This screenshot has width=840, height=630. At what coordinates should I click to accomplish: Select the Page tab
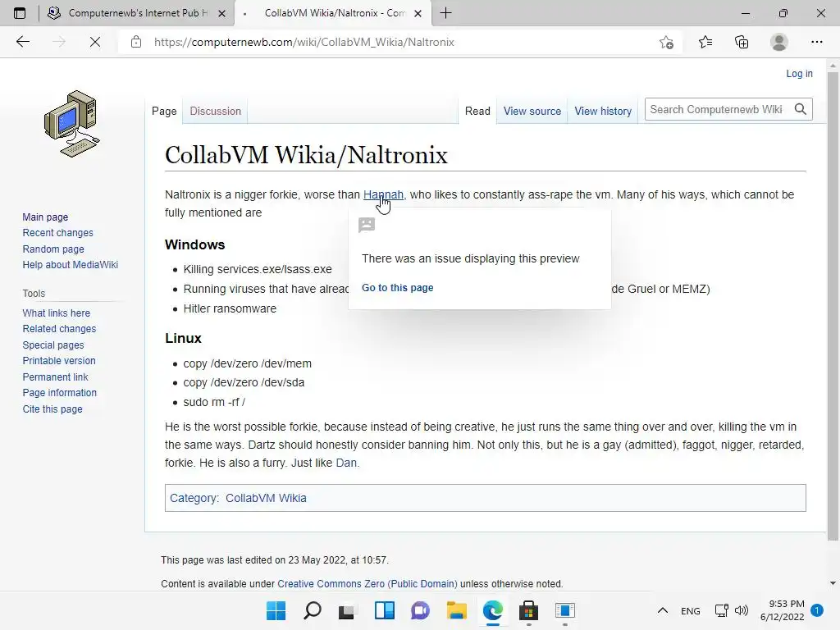pyautogui.click(x=164, y=111)
